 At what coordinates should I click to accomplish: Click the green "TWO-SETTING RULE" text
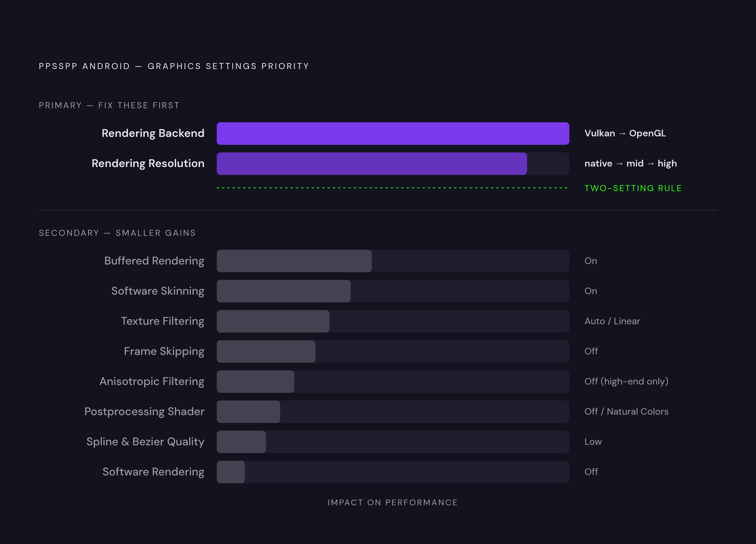[633, 188]
